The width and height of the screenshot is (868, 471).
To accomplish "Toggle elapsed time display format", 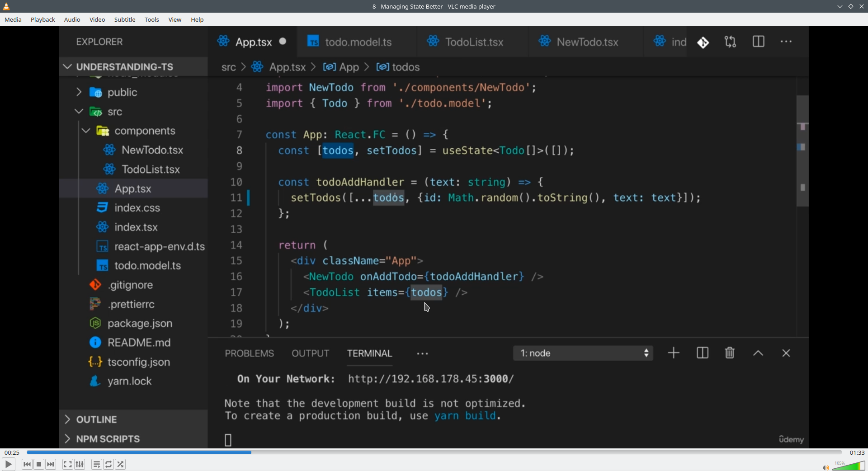I will pyautogui.click(x=12, y=452).
